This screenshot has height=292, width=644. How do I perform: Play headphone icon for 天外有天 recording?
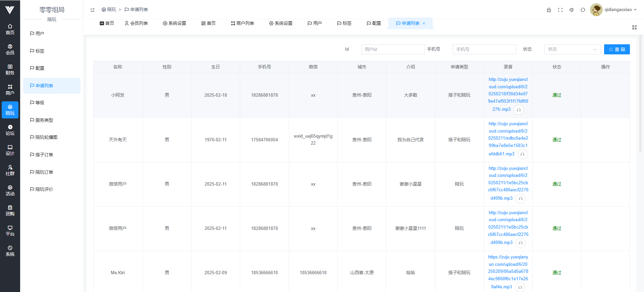click(x=522, y=154)
